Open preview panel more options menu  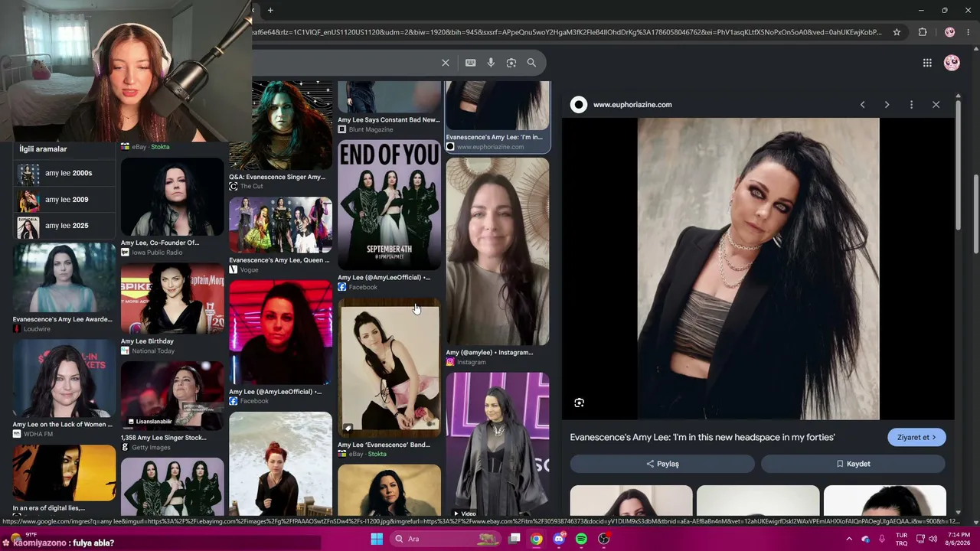(911, 105)
